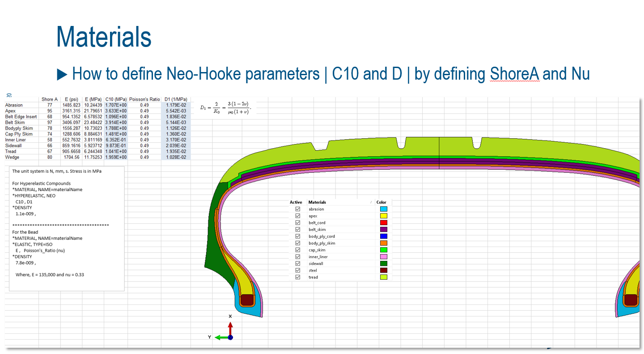The image size is (644, 354).
Task: Open the apex yellow color swatch
Action: [383, 216]
